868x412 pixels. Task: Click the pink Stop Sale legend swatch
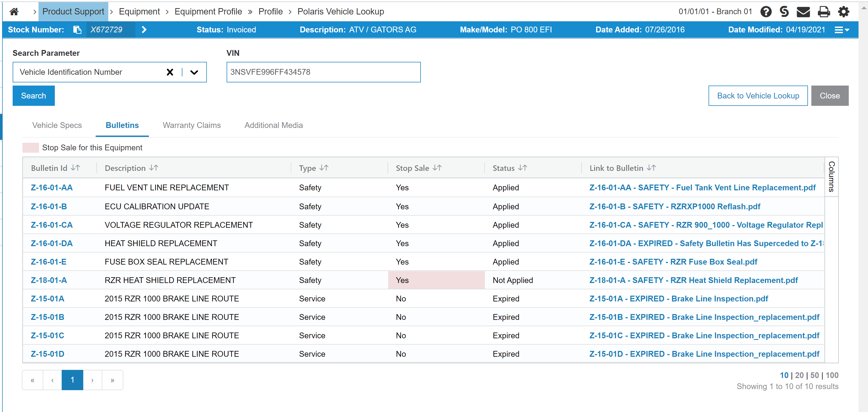coord(30,147)
